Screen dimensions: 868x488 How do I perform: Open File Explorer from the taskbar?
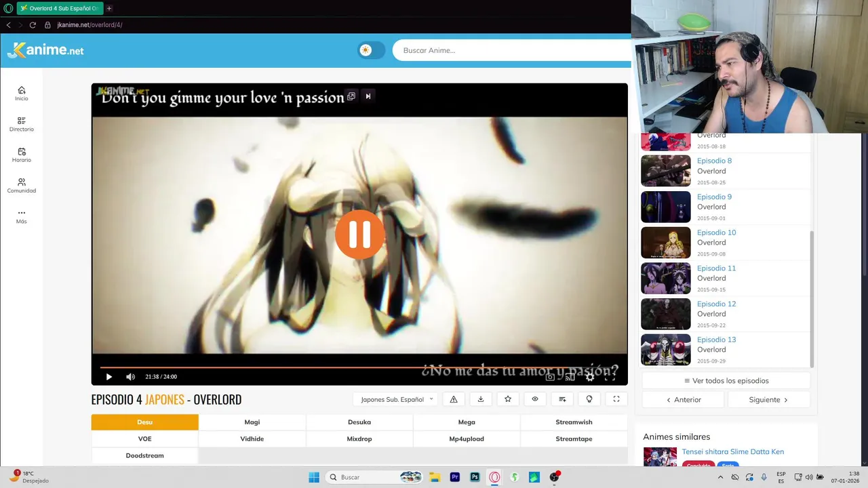[x=435, y=477]
